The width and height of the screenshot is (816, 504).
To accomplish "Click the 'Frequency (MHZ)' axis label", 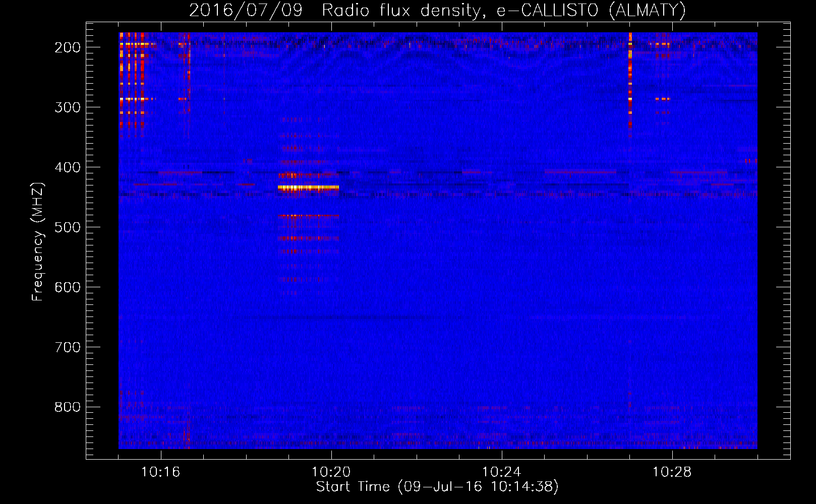I will (38, 242).
